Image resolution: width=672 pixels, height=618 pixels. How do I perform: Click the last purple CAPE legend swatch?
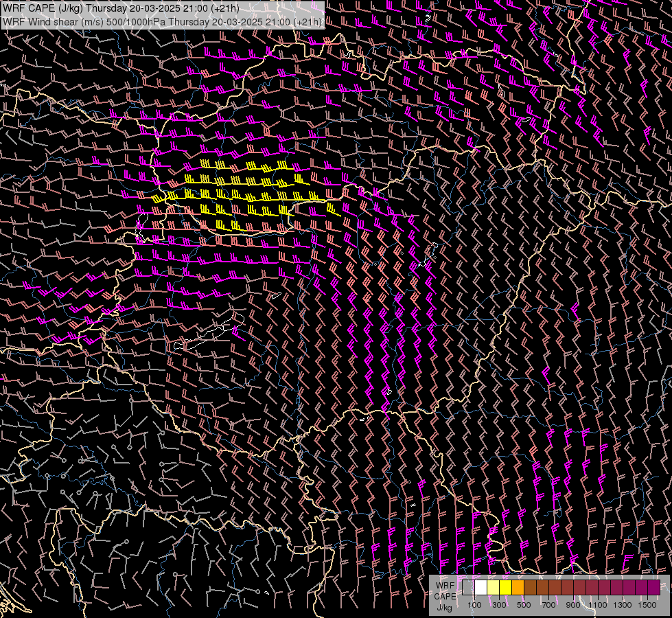coord(654,587)
